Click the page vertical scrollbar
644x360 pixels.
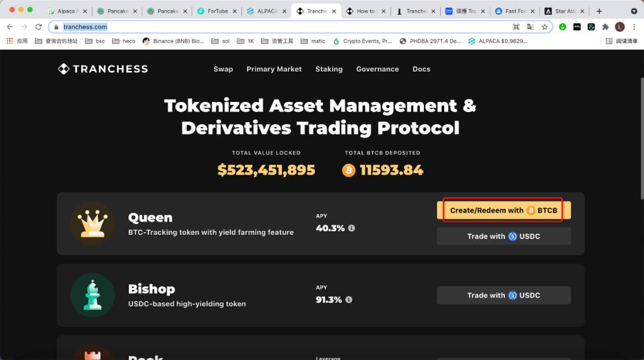(x=642, y=138)
